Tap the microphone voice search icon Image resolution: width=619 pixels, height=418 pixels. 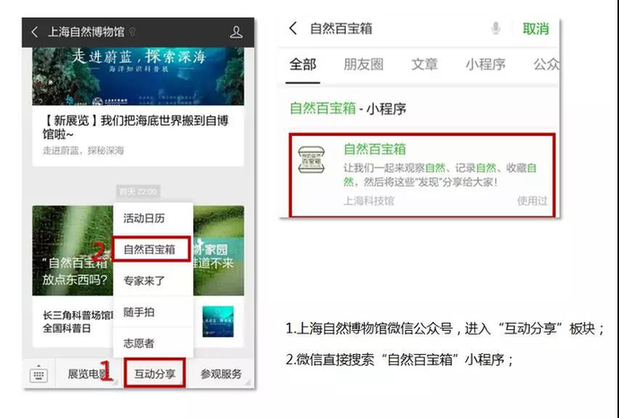pyautogui.click(x=496, y=28)
